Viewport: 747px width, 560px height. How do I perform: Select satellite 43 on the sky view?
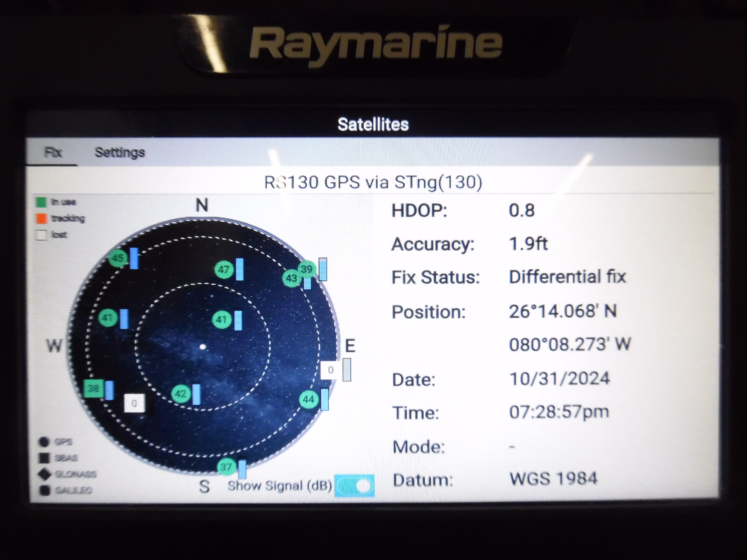pyautogui.click(x=291, y=278)
